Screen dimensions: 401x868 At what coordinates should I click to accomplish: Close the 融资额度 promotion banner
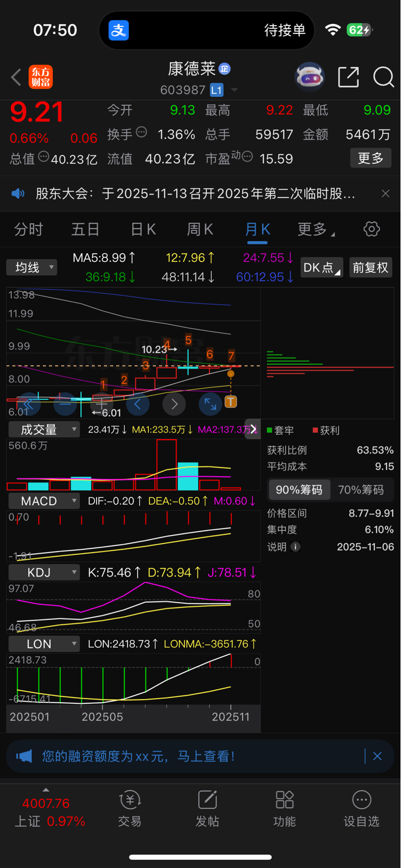pos(378,756)
